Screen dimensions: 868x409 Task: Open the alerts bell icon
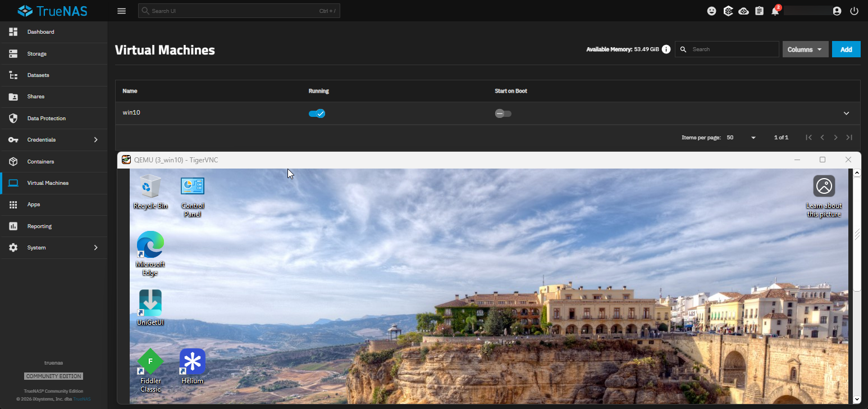pos(775,11)
